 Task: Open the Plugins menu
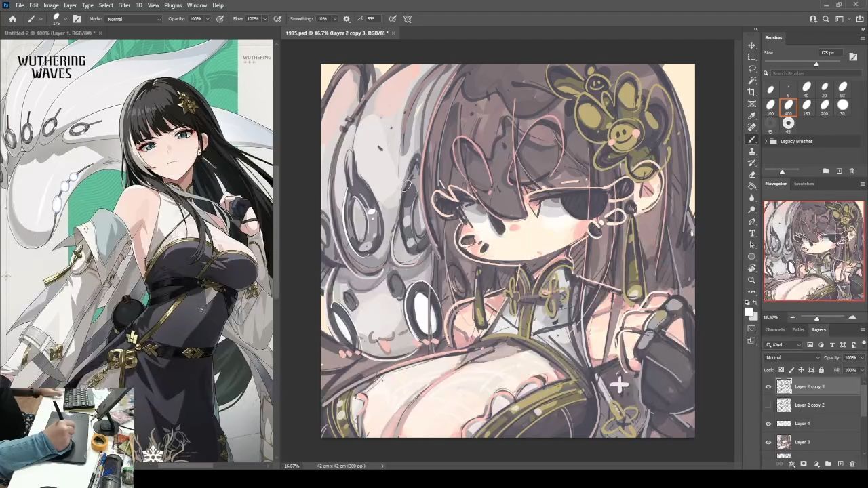173,5
